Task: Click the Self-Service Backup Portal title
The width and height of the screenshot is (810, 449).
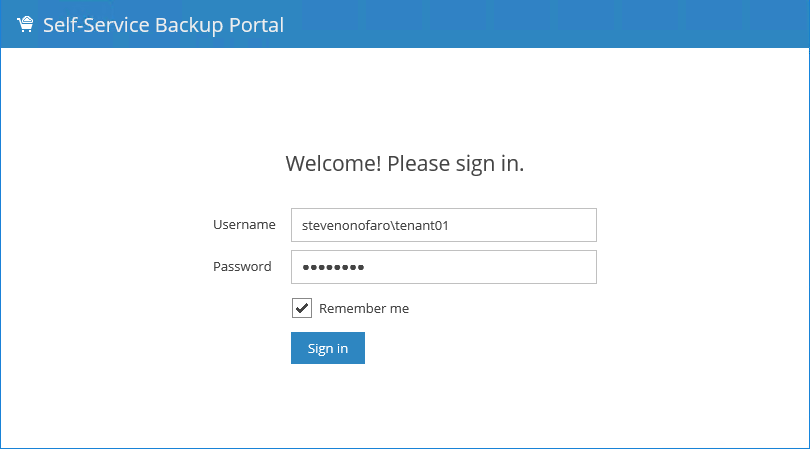Action: (163, 25)
